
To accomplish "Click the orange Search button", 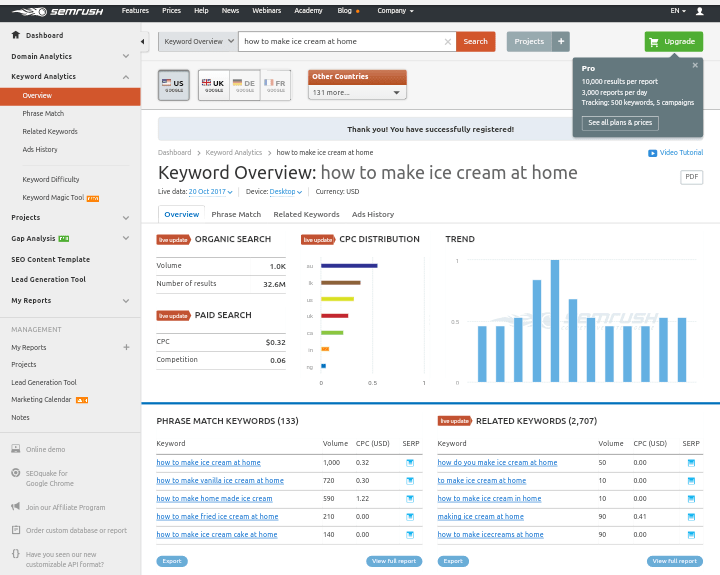I will 475,42.
